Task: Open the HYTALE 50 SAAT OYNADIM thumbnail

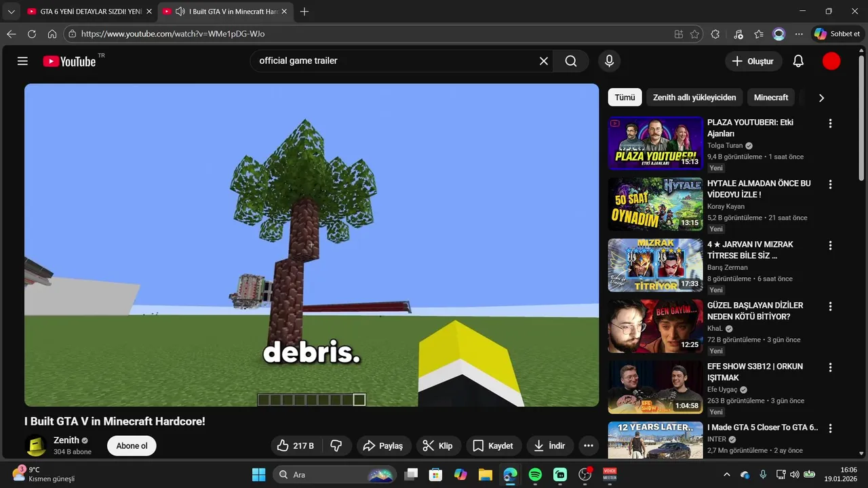Action: [x=655, y=204]
